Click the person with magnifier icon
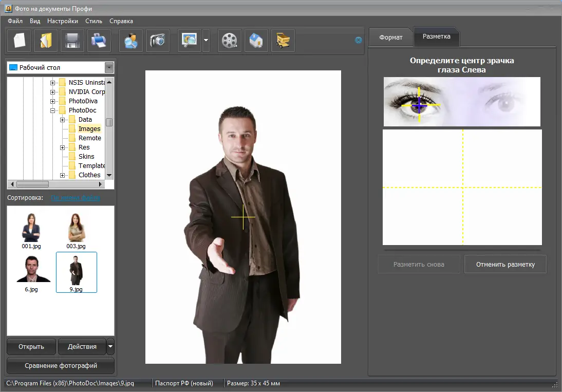Image resolution: width=562 pixels, height=392 pixels. point(131,41)
